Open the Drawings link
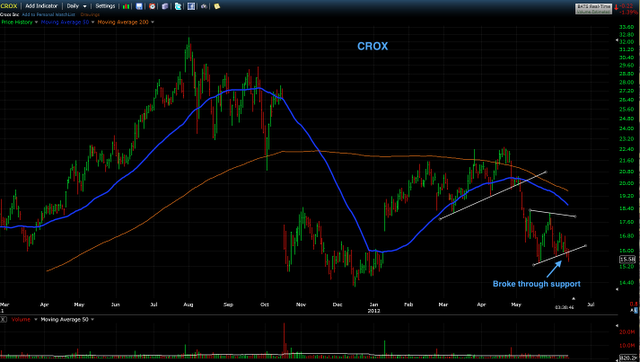This screenshot has width=640, height=362. pyautogui.click(x=90, y=15)
